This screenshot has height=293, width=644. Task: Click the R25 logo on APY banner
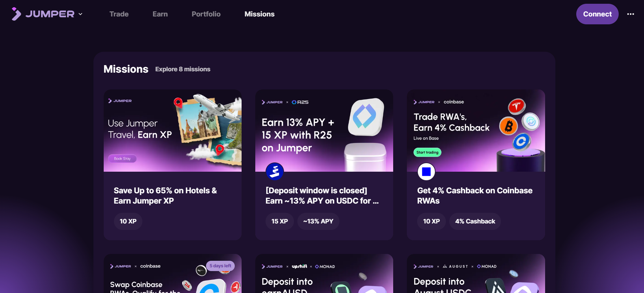pyautogui.click(x=300, y=102)
